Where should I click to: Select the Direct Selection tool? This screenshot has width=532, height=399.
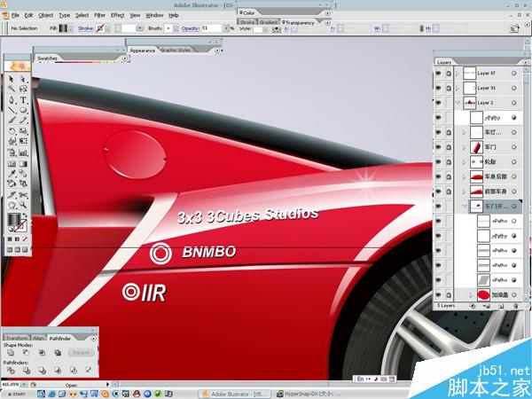(x=23, y=79)
